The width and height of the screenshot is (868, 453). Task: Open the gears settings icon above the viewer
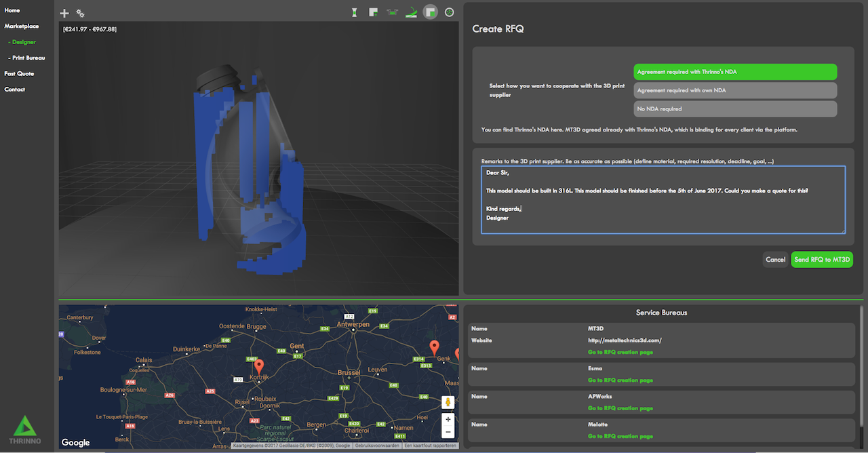[81, 13]
